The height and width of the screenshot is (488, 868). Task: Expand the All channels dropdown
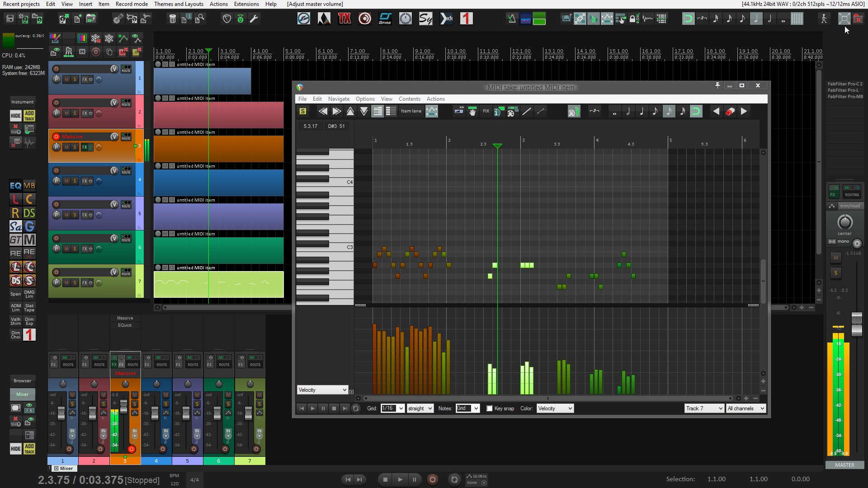click(745, 408)
